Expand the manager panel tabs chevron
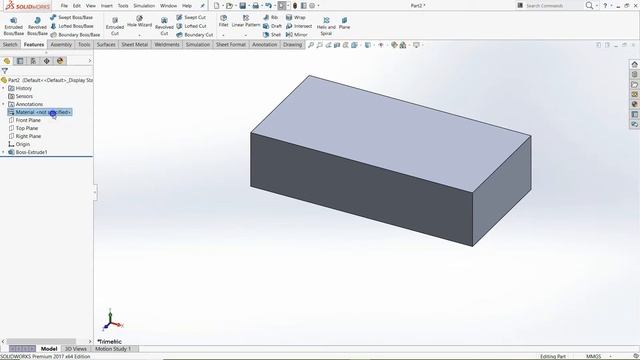This screenshot has width=640, height=360. [90, 61]
